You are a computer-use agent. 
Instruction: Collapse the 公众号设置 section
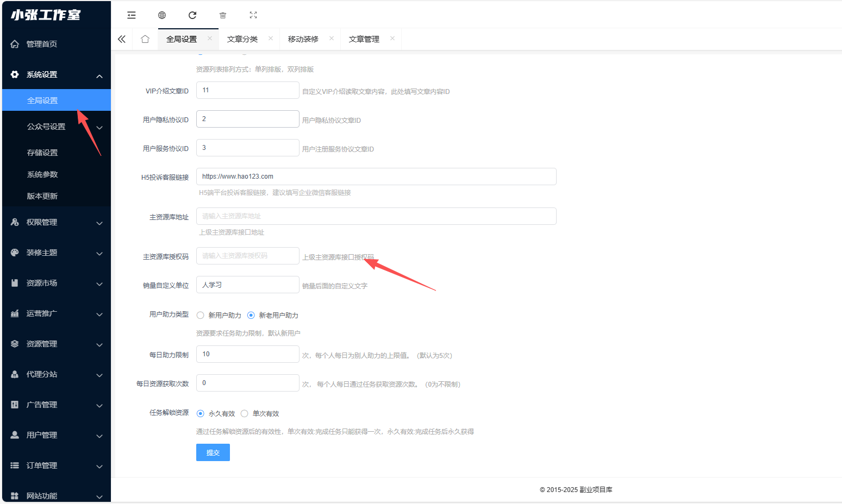[x=56, y=126]
